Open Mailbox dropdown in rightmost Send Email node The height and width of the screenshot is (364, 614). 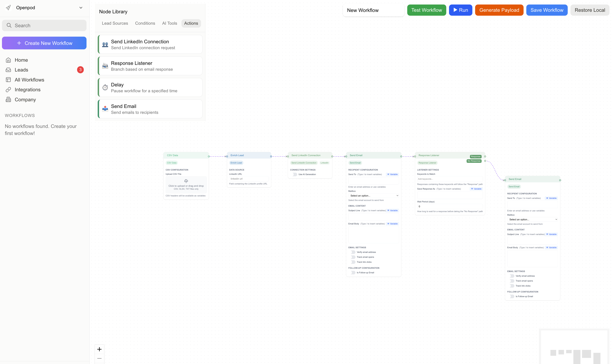532,219
